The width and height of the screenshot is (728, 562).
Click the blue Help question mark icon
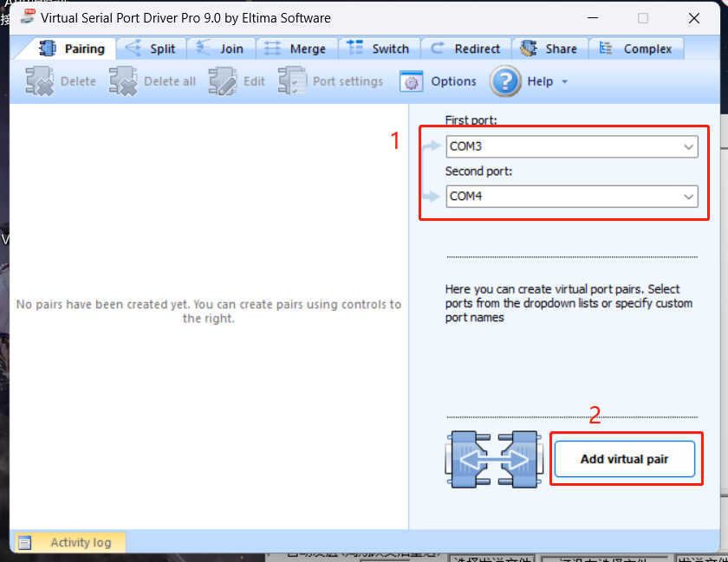point(505,81)
